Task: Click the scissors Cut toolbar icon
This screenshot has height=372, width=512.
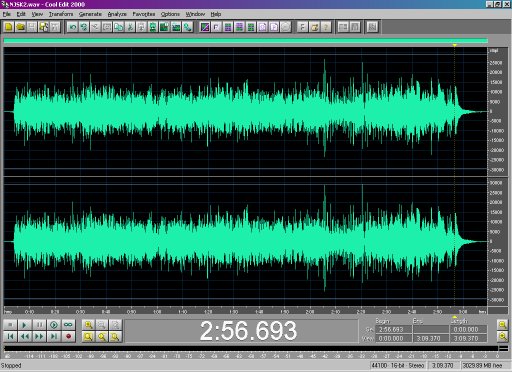Action: tap(130, 27)
